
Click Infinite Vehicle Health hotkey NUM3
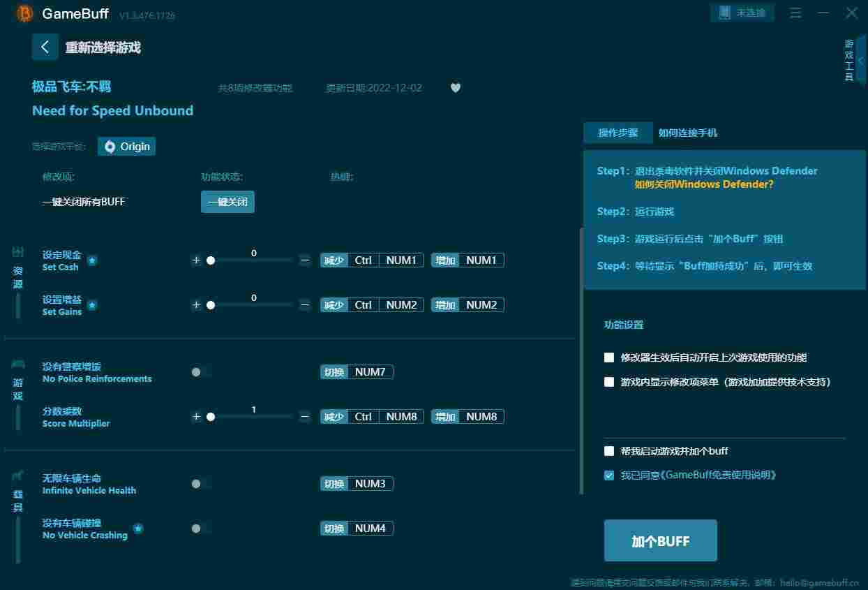[x=357, y=484]
